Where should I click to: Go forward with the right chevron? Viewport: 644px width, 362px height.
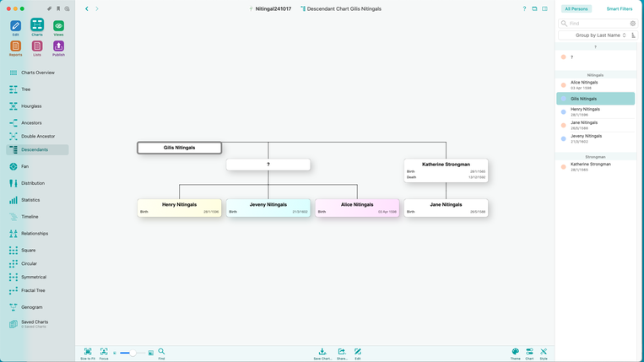(x=97, y=8)
